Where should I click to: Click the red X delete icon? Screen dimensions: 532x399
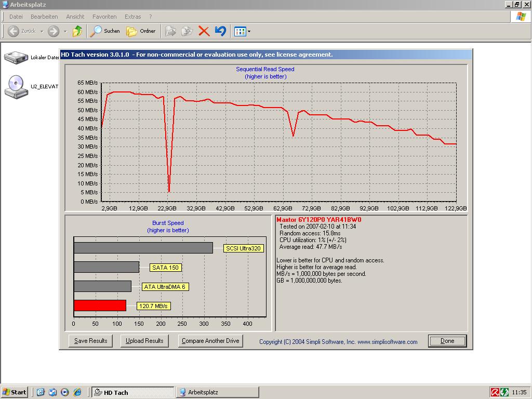pos(204,31)
